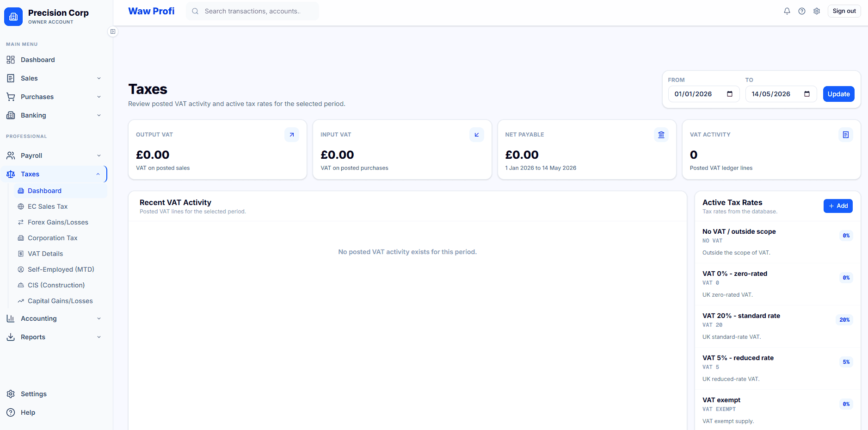This screenshot has width=868, height=430.
Task: Open Capital Gains/Losses page
Action: [60, 301]
